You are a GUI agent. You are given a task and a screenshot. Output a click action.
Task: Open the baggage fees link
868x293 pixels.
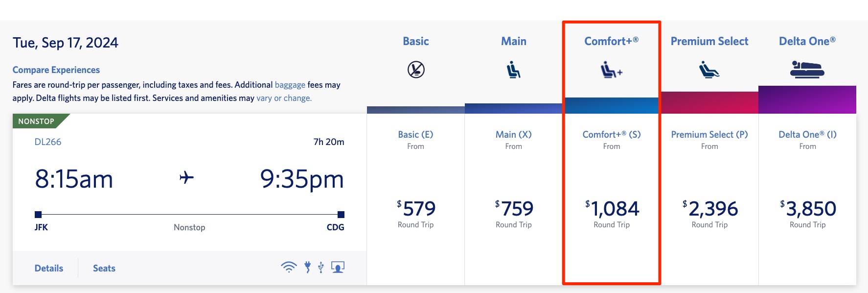click(289, 84)
